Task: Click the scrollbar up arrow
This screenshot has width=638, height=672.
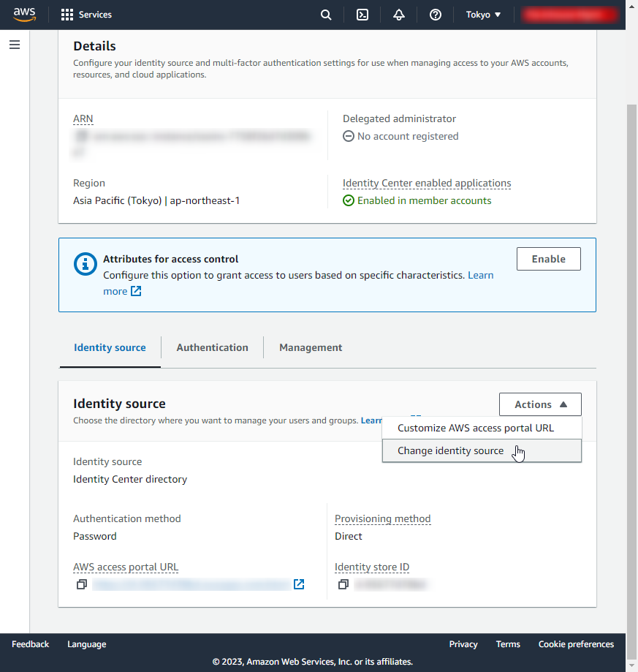Action: tap(631, 6)
